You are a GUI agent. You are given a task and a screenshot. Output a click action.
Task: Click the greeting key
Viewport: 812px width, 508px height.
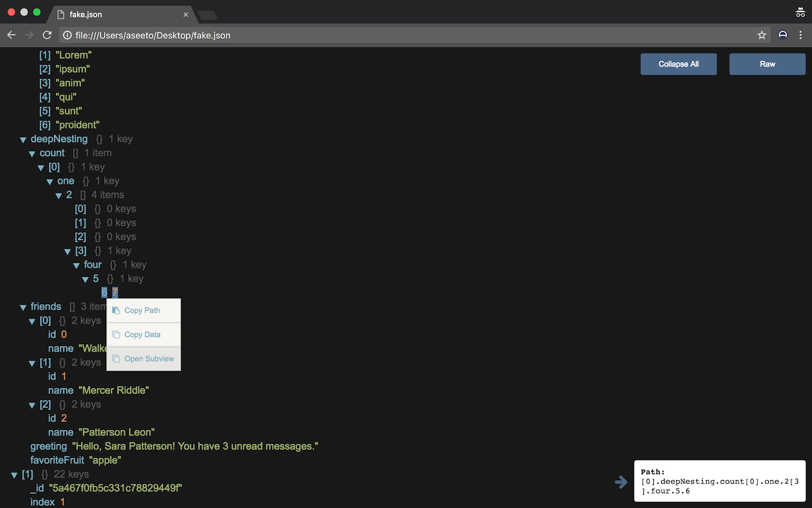49,446
